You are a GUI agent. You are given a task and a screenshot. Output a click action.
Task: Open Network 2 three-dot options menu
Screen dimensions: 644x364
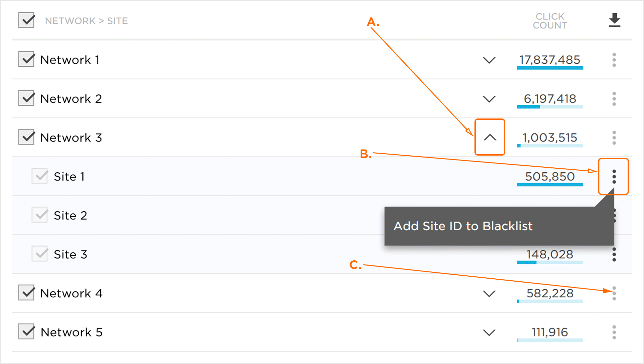click(x=614, y=99)
